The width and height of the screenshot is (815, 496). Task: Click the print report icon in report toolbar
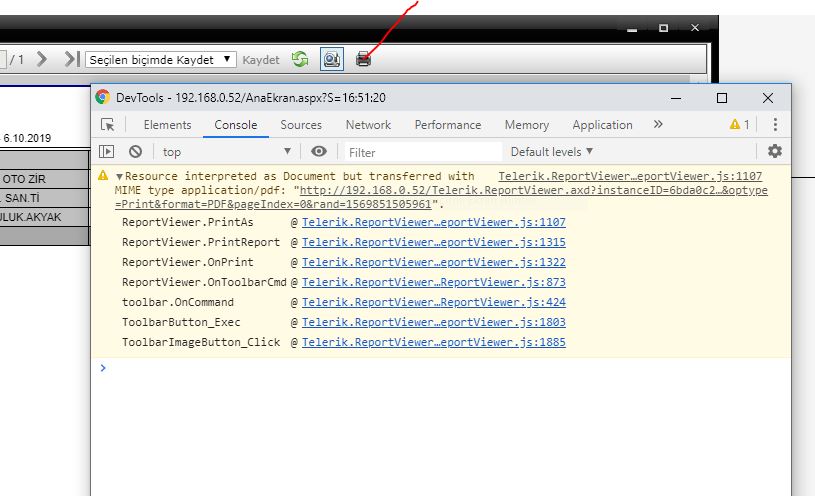(x=363, y=59)
